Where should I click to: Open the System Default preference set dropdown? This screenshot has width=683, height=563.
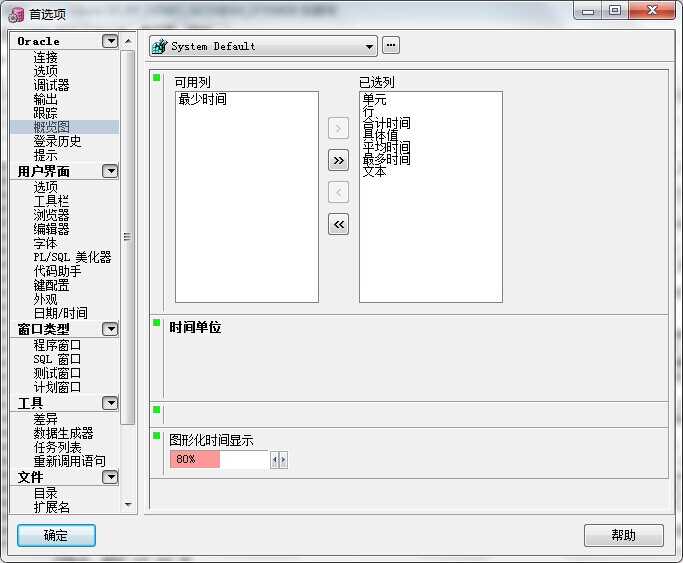[x=263, y=46]
